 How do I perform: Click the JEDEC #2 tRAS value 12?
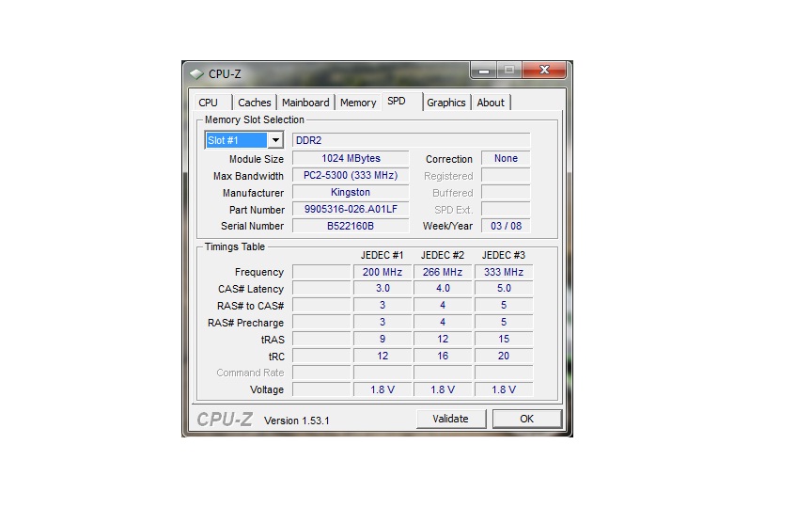click(x=443, y=339)
